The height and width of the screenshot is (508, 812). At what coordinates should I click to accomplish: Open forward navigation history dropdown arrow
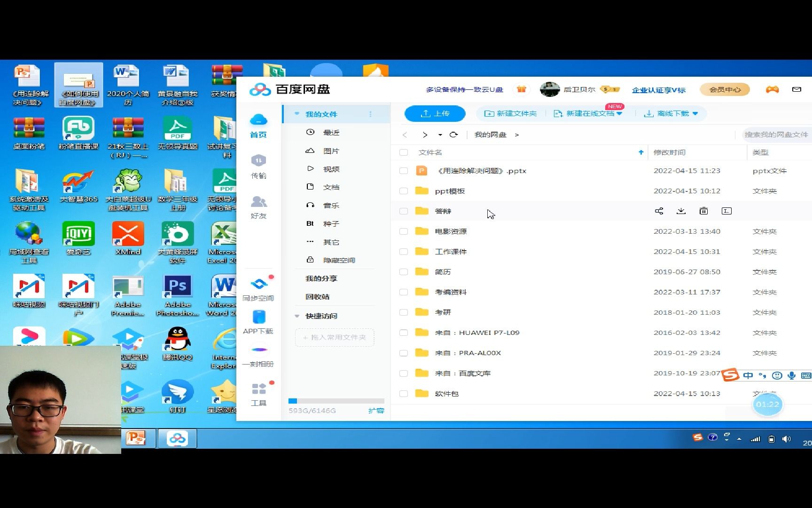click(439, 135)
